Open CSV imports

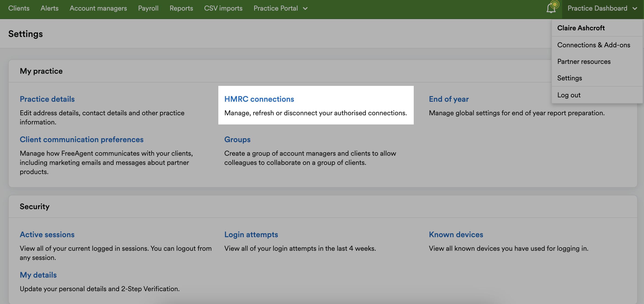223,8
